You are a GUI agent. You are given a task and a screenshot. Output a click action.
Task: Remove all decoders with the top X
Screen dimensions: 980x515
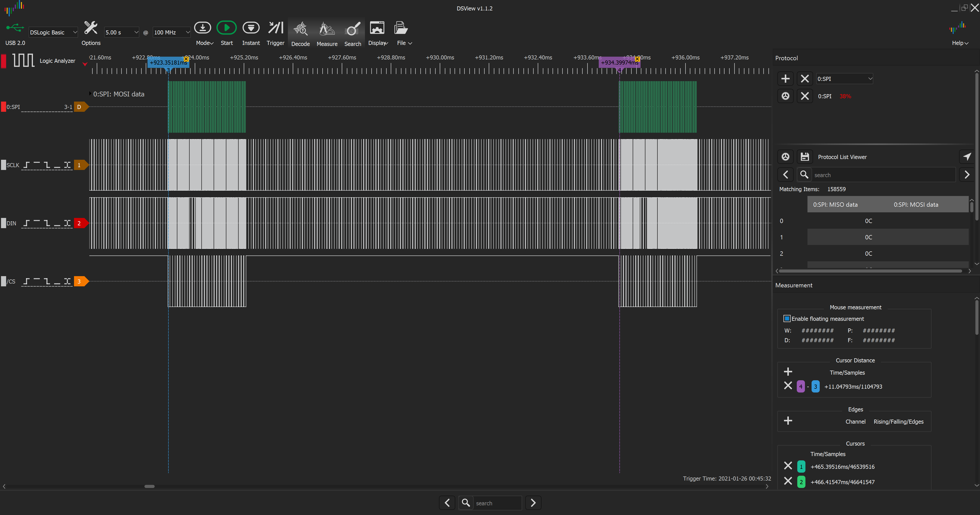coord(805,79)
